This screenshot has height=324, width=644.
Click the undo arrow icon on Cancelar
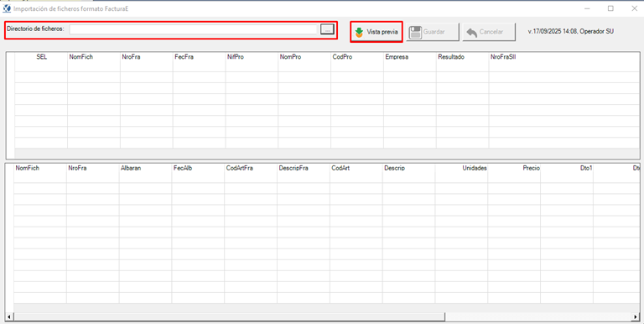click(472, 33)
